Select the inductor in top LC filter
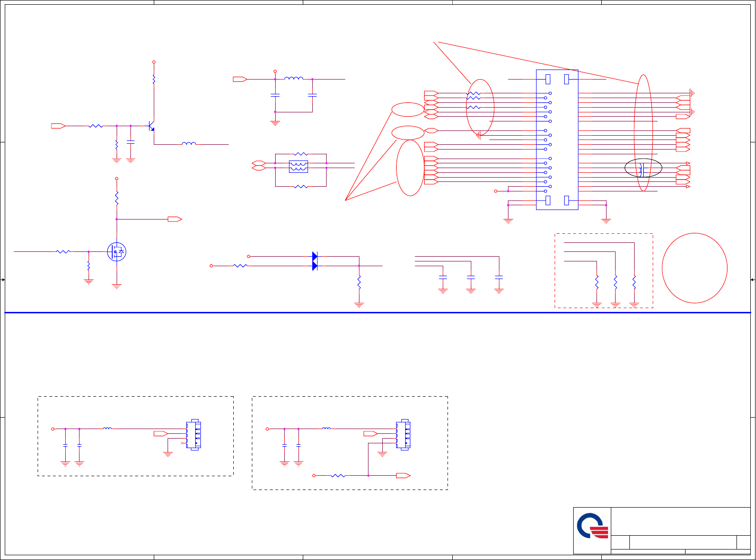 pyautogui.click(x=294, y=78)
